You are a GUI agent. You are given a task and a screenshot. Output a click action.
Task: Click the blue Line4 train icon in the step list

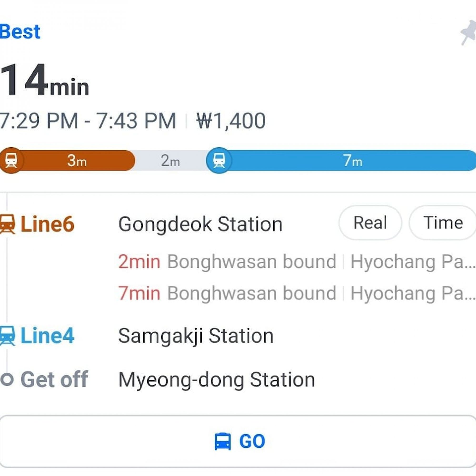(7, 336)
